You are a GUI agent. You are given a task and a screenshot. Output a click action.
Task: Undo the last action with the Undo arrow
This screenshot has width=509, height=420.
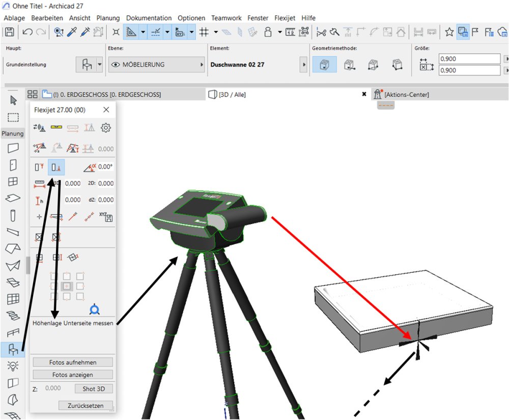(27, 32)
